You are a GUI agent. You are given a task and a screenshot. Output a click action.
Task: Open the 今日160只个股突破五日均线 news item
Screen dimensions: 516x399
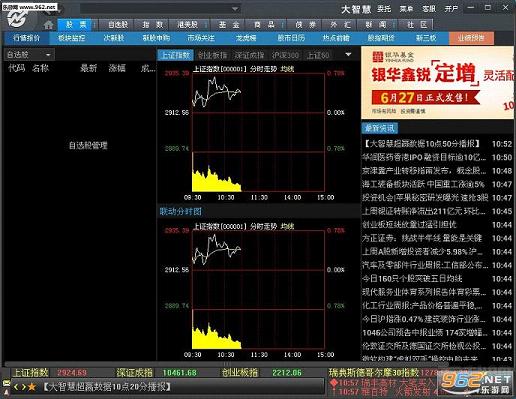click(x=437, y=279)
